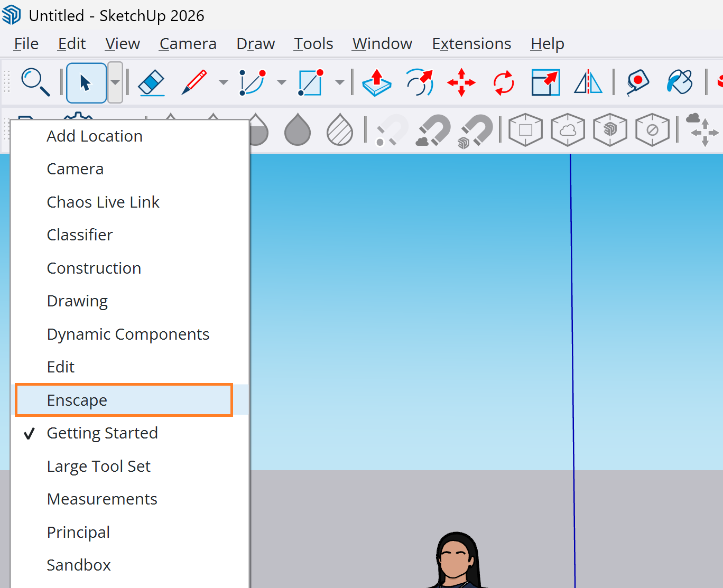The width and height of the screenshot is (723, 588).
Task: Choose Sandbox from the toolbar list
Action: coord(129,565)
